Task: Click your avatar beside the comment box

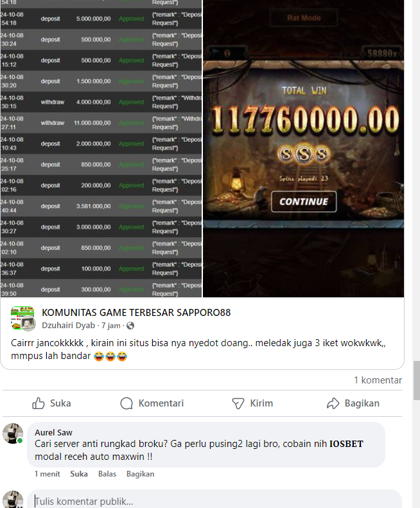Action: point(13,500)
